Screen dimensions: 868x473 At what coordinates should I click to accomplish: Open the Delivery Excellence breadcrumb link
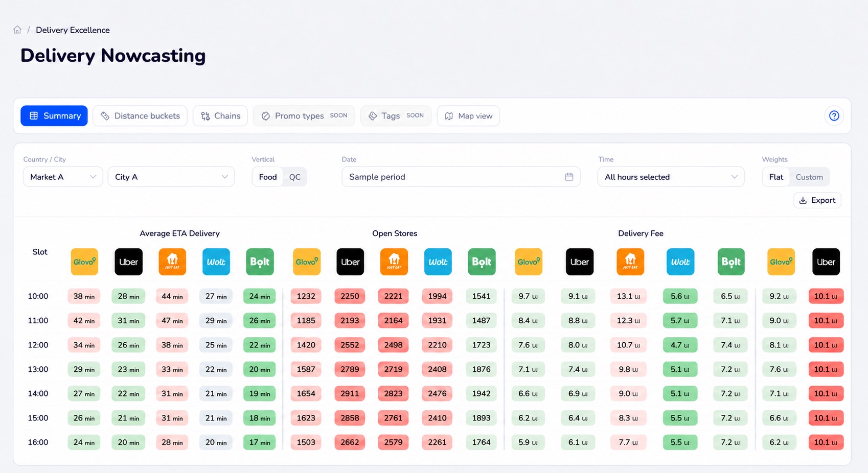coord(73,30)
